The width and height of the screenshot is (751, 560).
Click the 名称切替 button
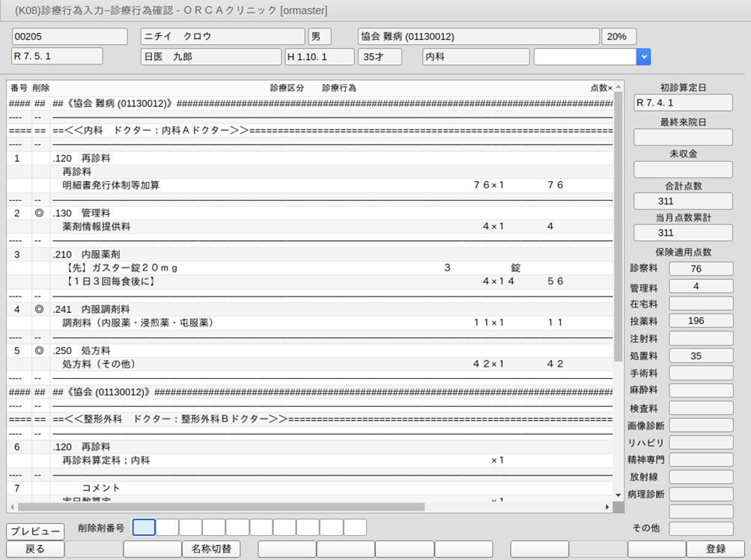[210, 549]
